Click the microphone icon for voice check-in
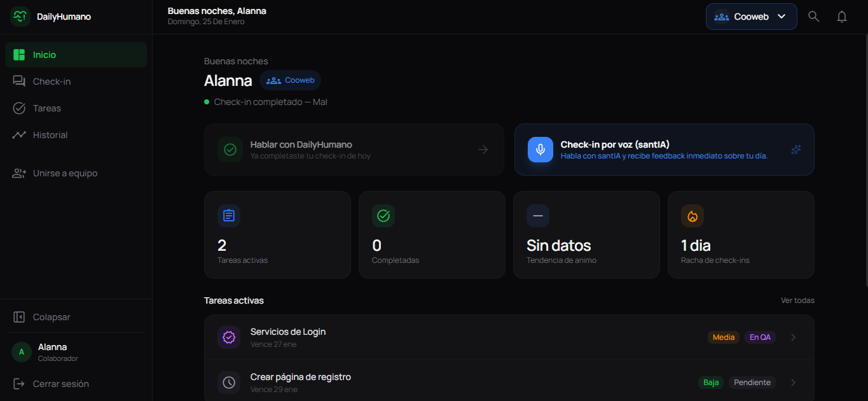The image size is (868, 401). click(540, 150)
